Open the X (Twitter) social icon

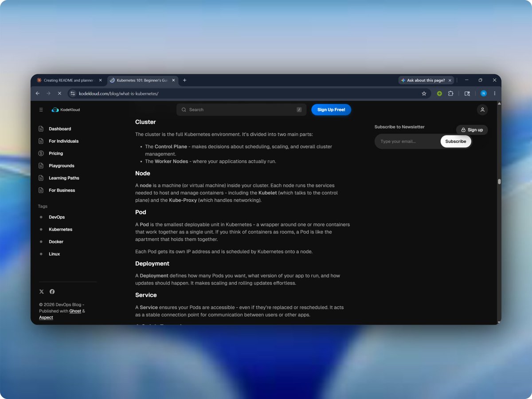(42, 292)
